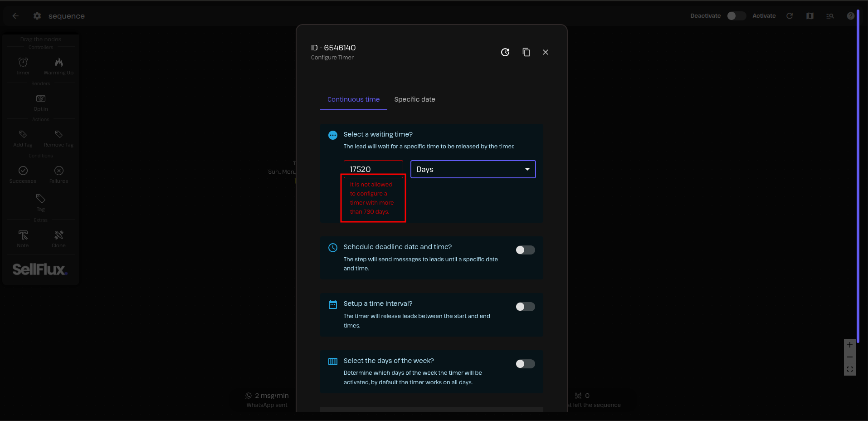Viewport: 868px width, 421px height.
Task: Click the help question mark icon
Action: coord(850,16)
